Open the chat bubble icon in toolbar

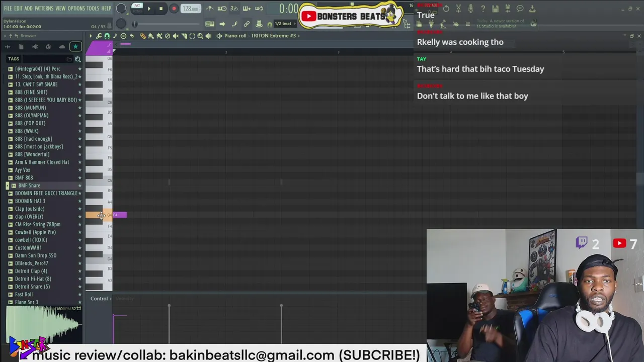coord(520,9)
